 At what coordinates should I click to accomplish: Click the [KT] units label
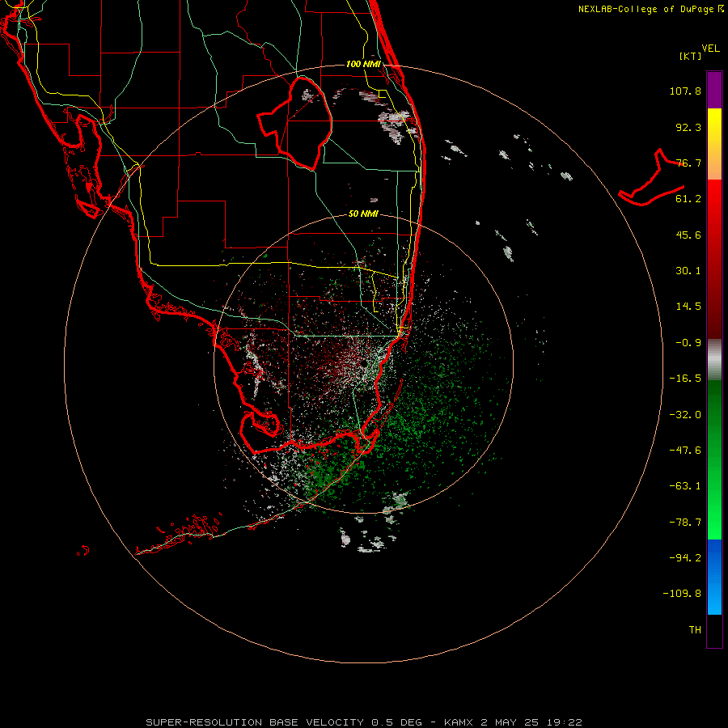[691, 56]
